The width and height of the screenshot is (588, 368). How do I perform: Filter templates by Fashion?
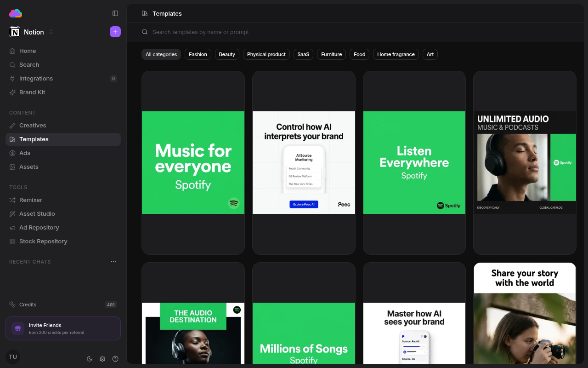(x=198, y=54)
